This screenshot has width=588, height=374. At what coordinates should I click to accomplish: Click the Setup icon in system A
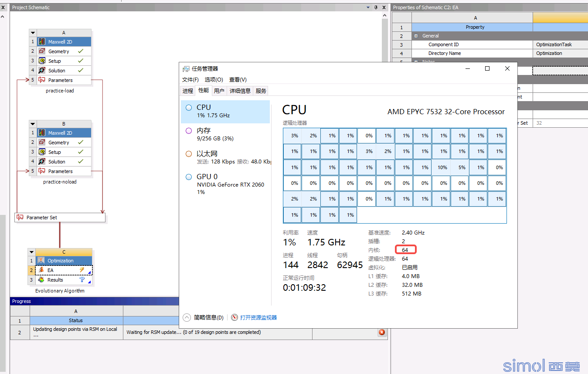(x=42, y=61)
